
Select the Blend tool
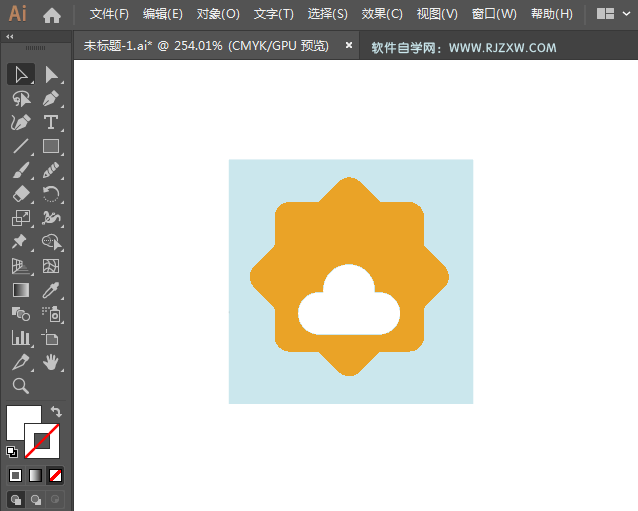(21, 314)
